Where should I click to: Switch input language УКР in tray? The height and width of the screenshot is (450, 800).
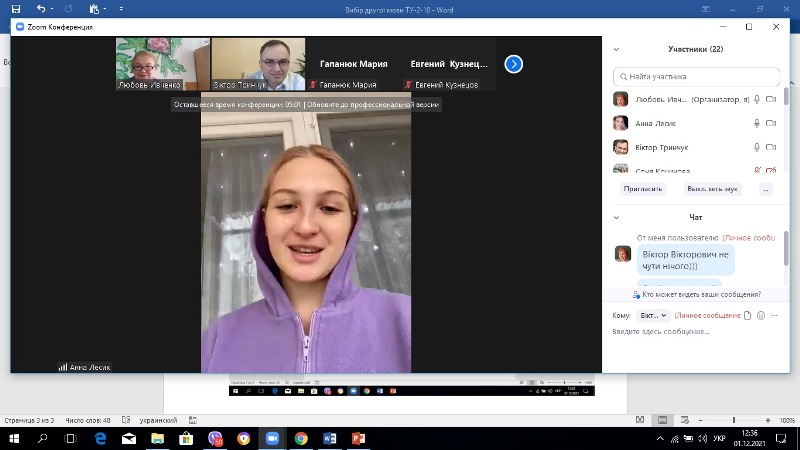719,439
